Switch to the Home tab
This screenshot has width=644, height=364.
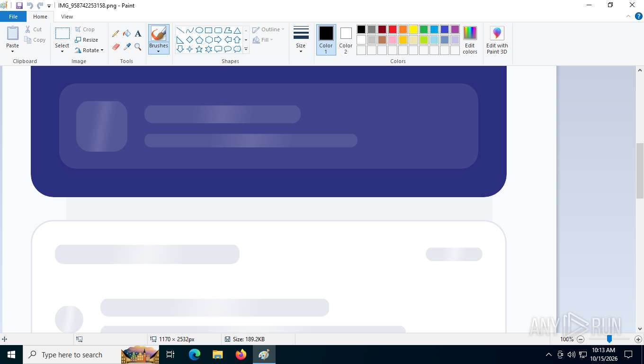point(40,17)
